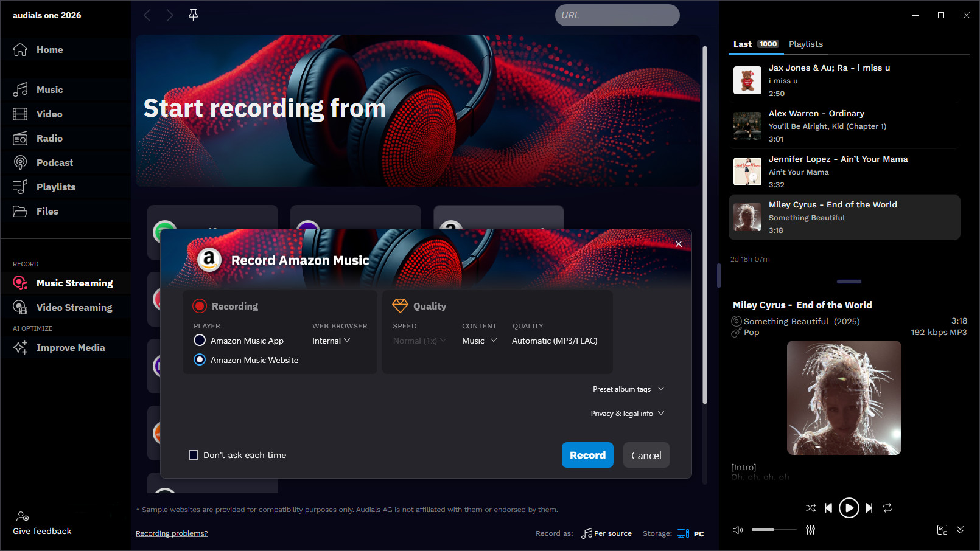Viewport: 980px width, 551px height.
Task: Open the Speed Normal (1x) dropdown
Action: (x=419, y=341)
